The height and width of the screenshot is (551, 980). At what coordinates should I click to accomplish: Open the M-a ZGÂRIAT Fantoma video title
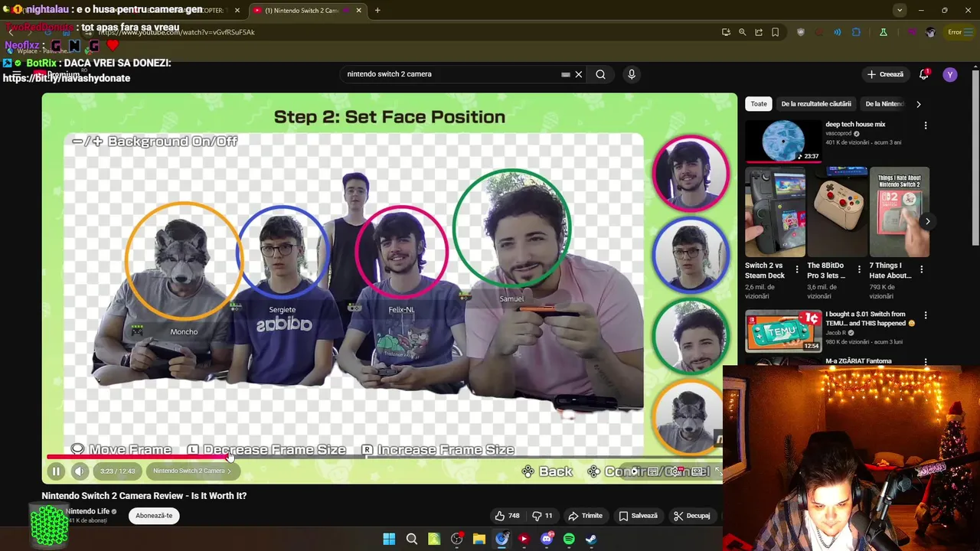[858, 361]
